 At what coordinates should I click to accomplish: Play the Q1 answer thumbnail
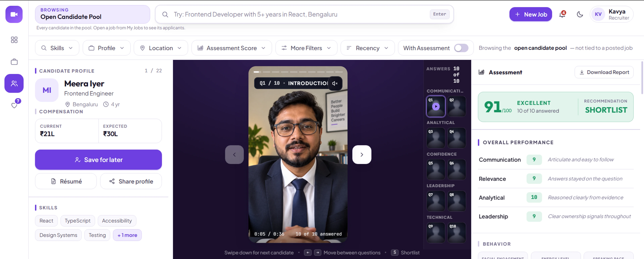click(435, 106)
